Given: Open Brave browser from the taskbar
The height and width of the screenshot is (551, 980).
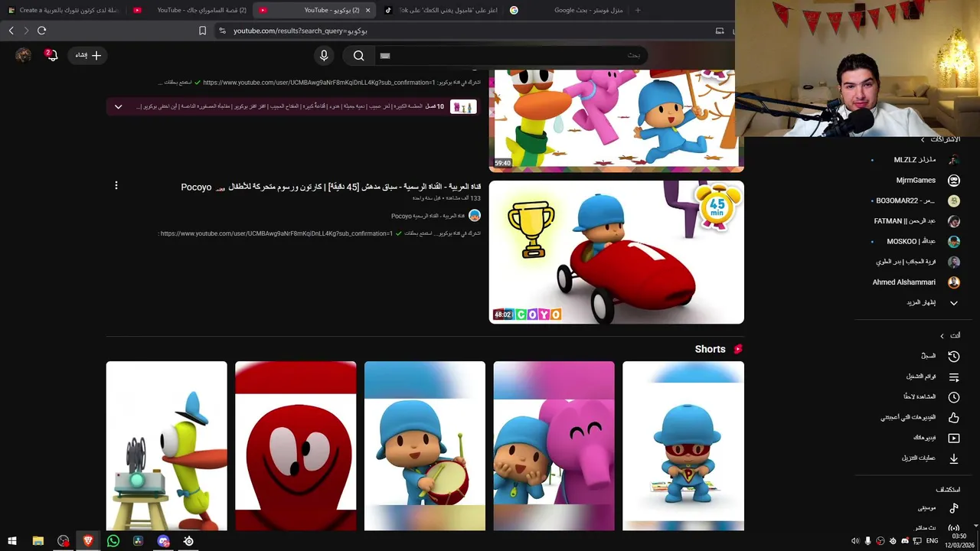Looking at the screenshot, I should pyautogui.click(x=87, y=541).
